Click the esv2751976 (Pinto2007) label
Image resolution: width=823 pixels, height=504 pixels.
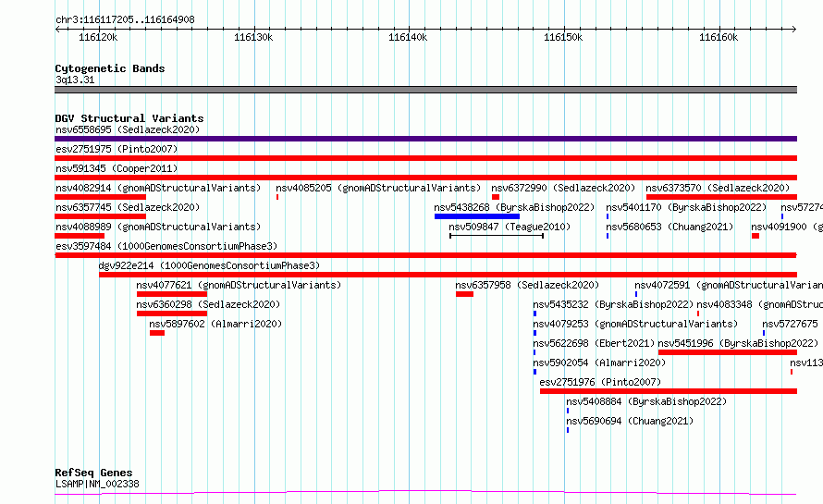click(600, 382)
